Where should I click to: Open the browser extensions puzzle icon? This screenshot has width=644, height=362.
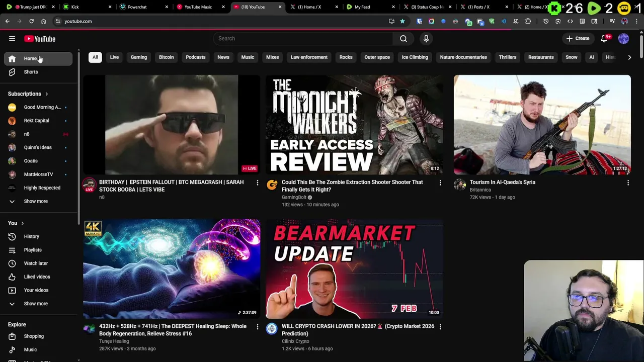(x=528, y=21)
